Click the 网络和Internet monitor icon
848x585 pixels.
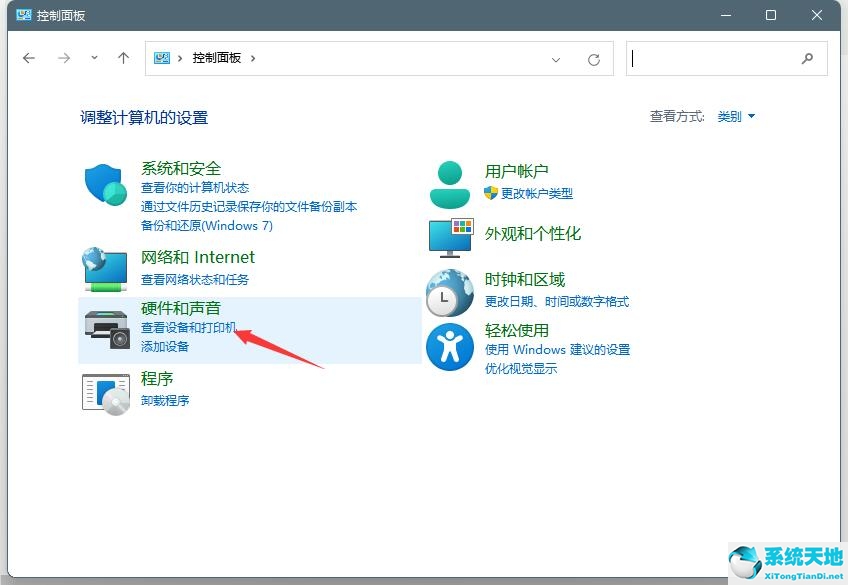click(x=103, y=268)
